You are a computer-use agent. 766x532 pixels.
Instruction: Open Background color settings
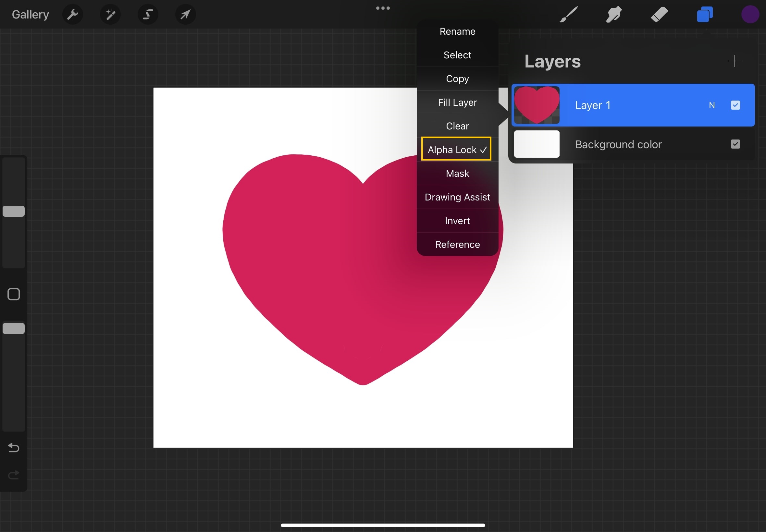click(x=618, y=144)
